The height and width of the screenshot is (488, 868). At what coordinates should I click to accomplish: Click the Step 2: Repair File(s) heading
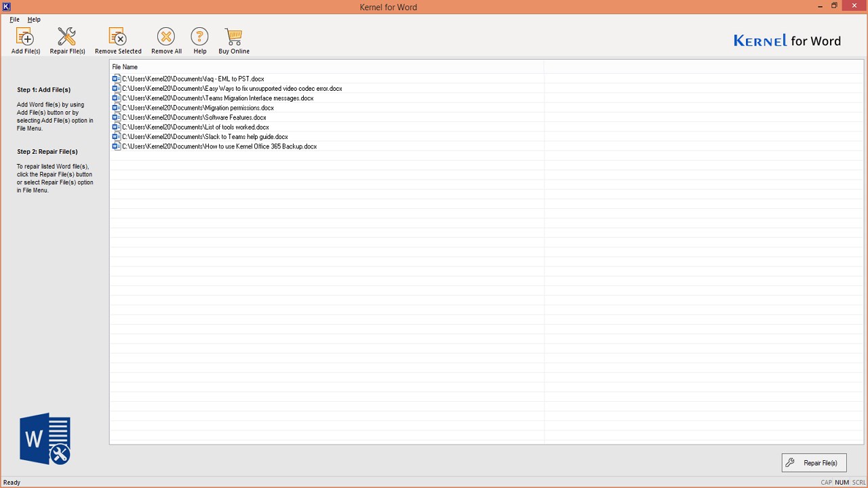[47, 152]
